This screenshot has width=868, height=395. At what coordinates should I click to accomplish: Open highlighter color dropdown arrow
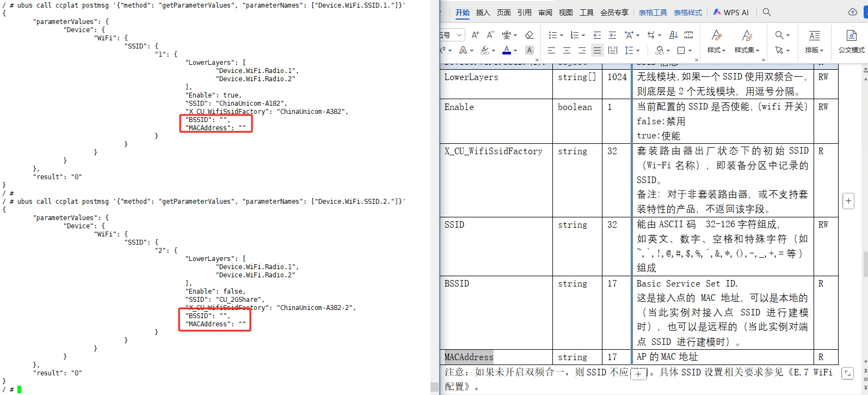pos(494,51)
